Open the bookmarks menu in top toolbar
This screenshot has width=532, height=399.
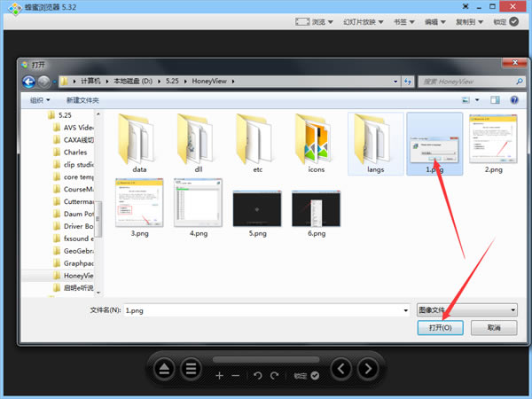[x=403, y=22]
